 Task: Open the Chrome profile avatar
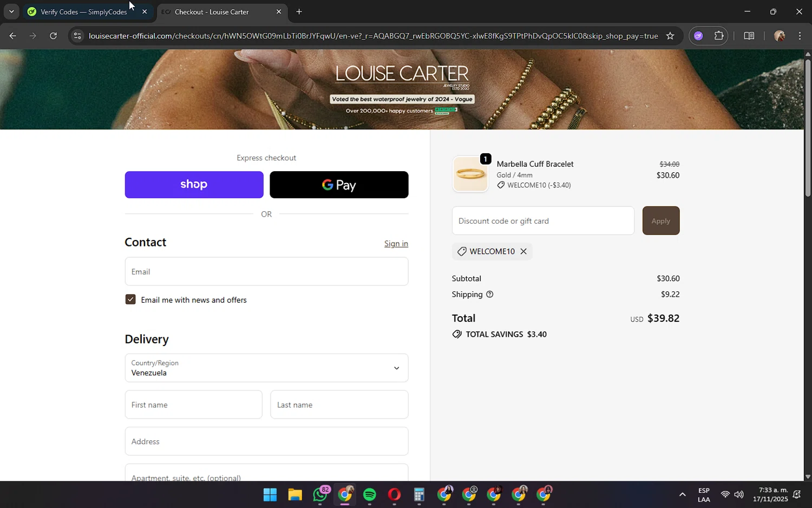tap(780, 36)
